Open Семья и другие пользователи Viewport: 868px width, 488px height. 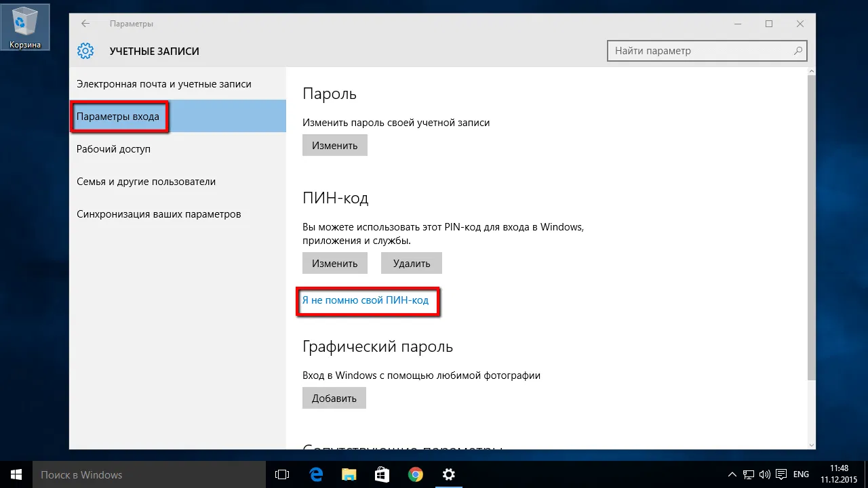(178, 181)
